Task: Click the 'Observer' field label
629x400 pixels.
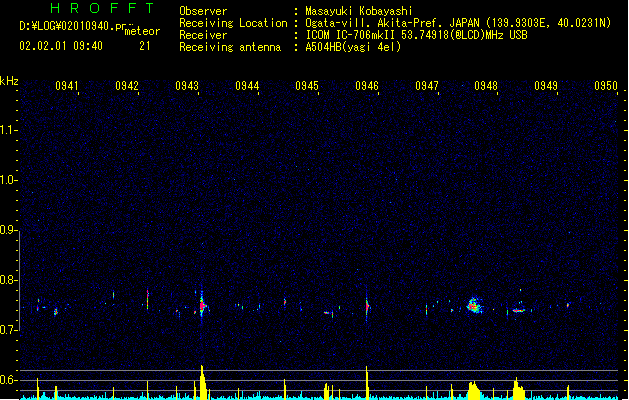Action: tap(203, 11)
